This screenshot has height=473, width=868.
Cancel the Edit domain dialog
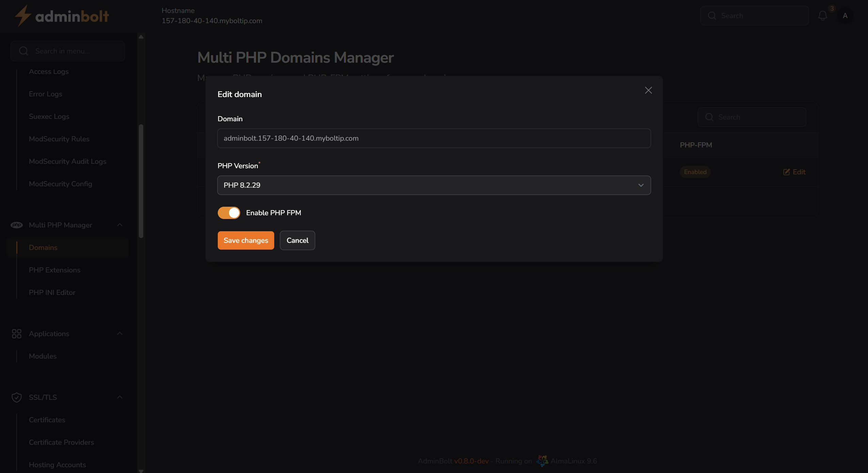[x=297, y=240]
